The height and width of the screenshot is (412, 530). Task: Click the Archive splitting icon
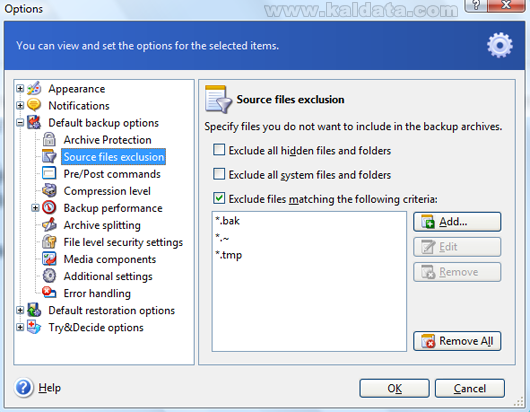pos(49,225)
